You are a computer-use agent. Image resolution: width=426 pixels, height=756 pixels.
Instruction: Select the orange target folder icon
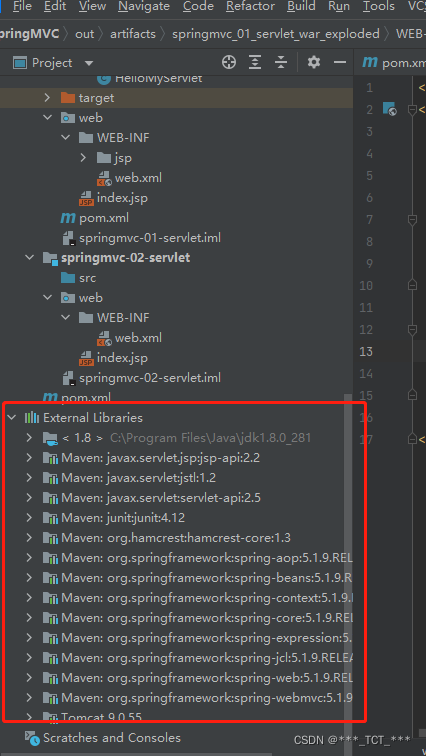point(68,98)
